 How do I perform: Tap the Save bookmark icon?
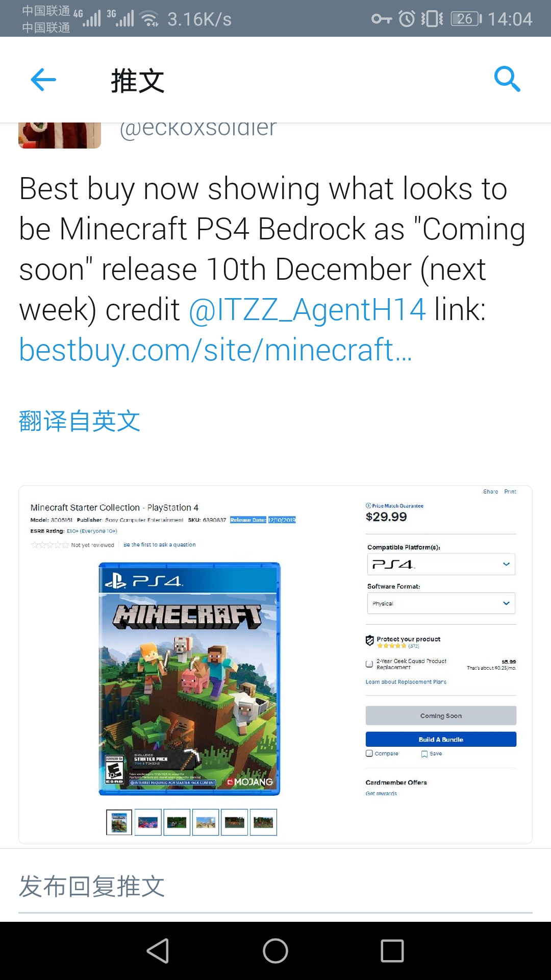pyautogui.click(x=424, y=754)
